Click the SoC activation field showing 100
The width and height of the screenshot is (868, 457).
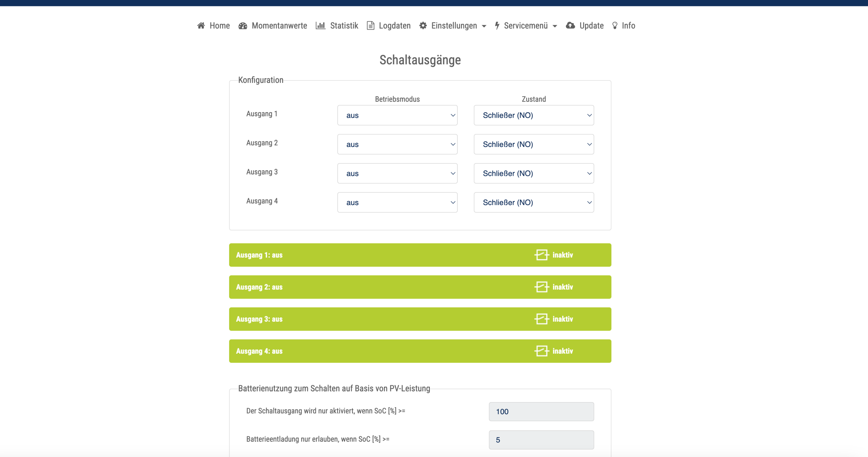[x=541, y=412]
